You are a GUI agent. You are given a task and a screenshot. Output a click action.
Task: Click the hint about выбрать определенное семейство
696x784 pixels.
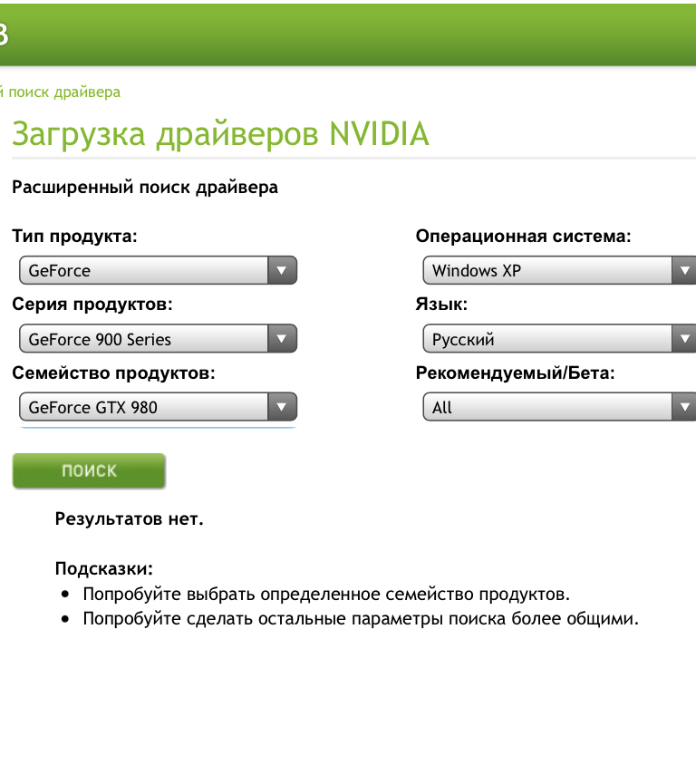tap(326, 595)
